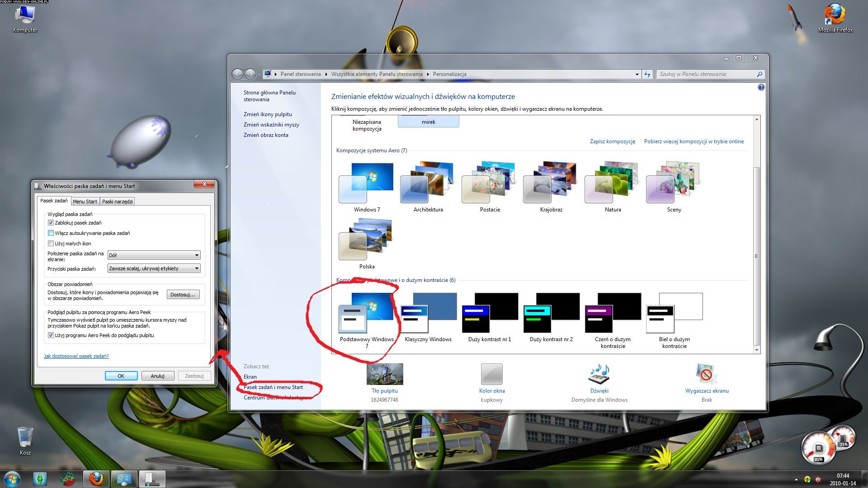This screenshot has width=868, height=488.
Task: Select the Polska theme
Action: click(x=367, y=244)
